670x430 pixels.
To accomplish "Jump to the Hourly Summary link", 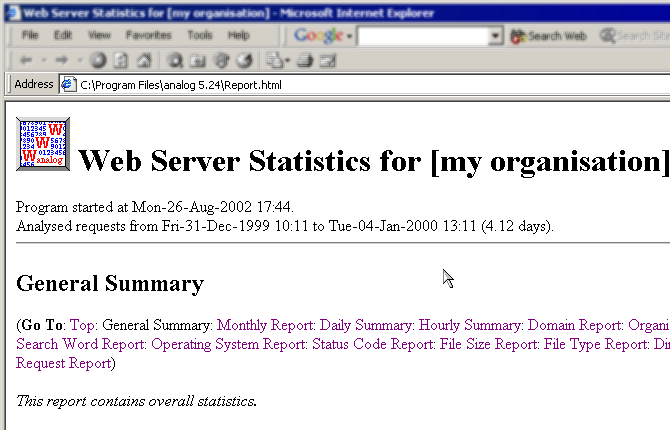I will click(470, 325).
